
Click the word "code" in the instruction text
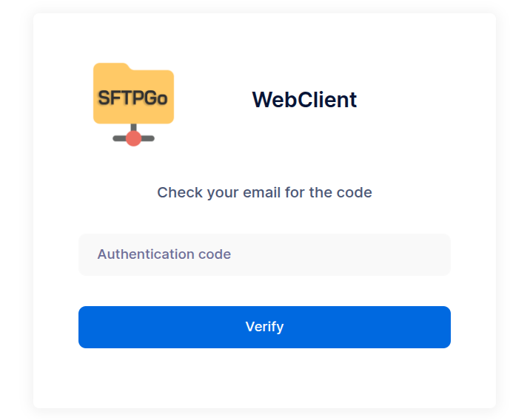click(355, 193)
